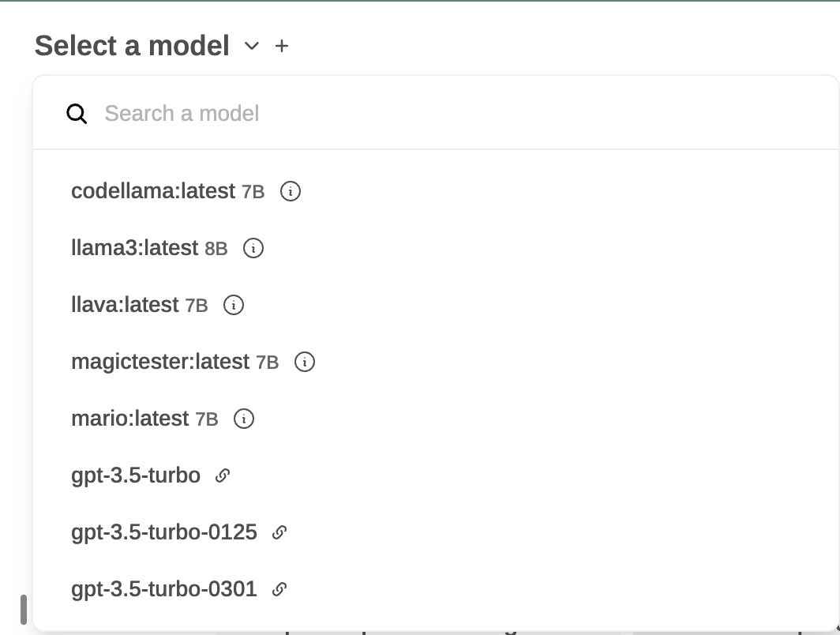Select magictester:latest from model list
Screen dimensions: 840x635
click(x=436, y=362)
